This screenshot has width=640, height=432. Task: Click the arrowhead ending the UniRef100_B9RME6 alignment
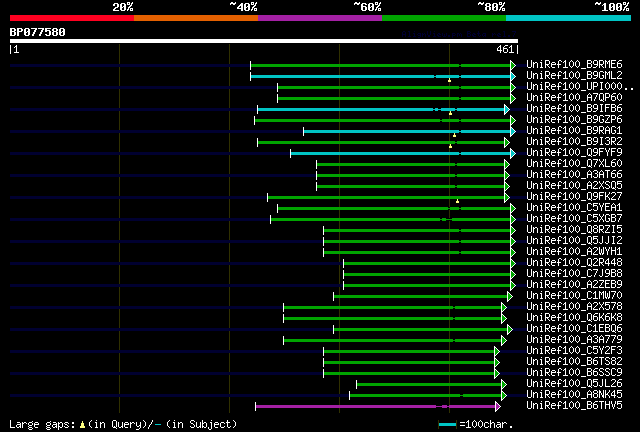tap(513, 65)
